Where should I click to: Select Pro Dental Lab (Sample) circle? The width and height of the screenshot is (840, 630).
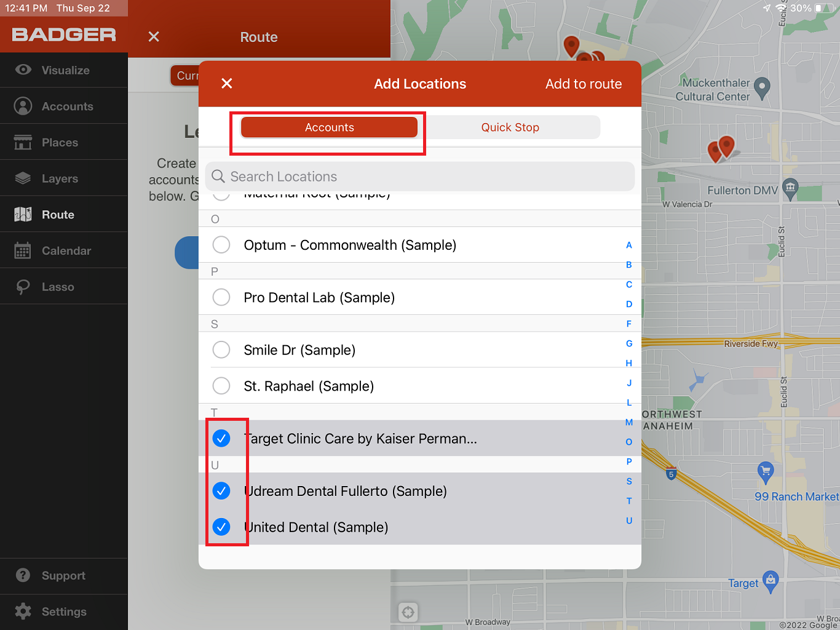coord(221,297)
